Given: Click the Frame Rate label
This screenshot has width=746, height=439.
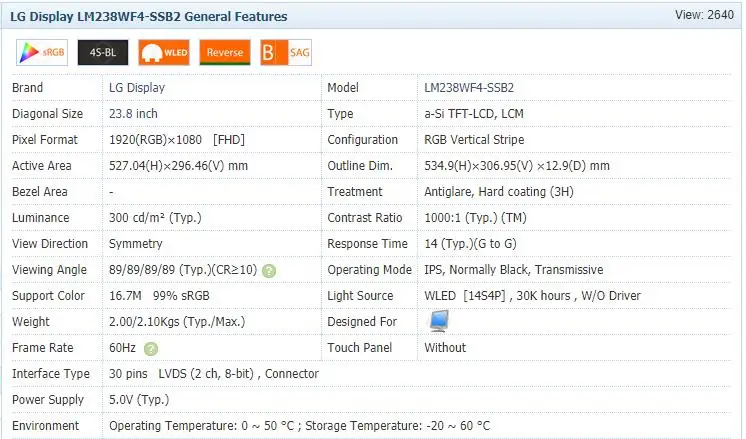Looking at the screenshot, I should pyautogui.click(x=42, y=348).
